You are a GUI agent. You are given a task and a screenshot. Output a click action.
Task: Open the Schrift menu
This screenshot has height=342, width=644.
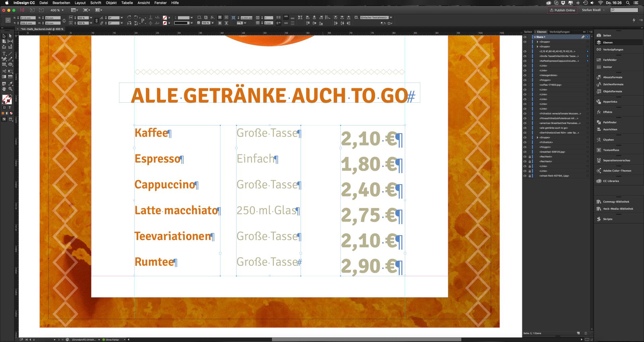point(96,3)
